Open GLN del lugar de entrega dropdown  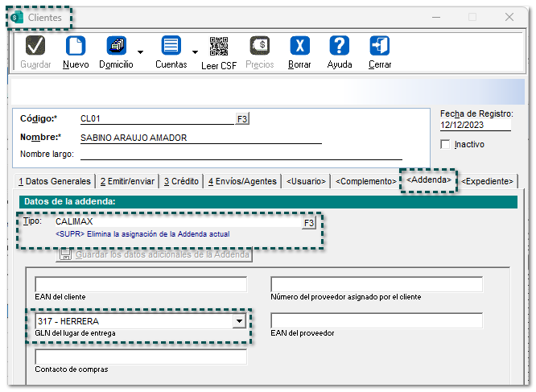238,322
